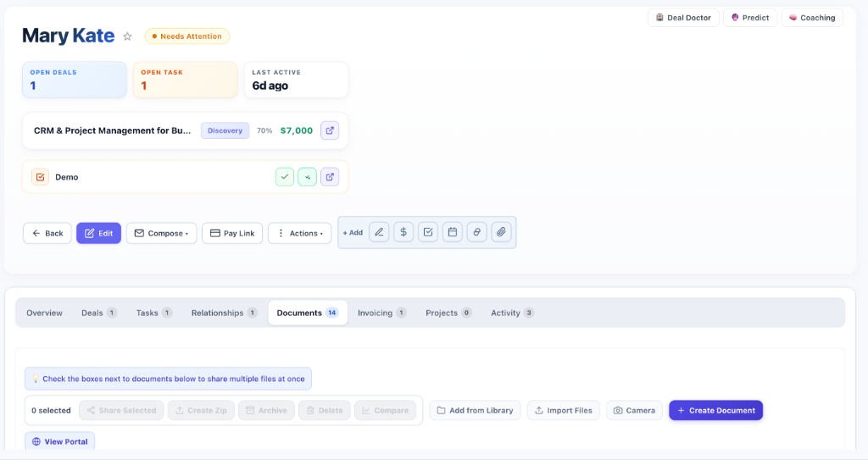Viewport: 868px width, 460px height.
Task: Select the Documents tab
Action: coord(308,313)
